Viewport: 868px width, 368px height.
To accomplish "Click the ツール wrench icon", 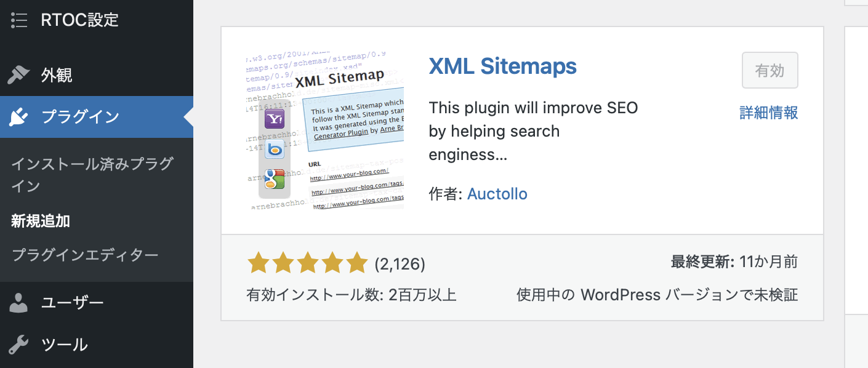I will point(19,344).
